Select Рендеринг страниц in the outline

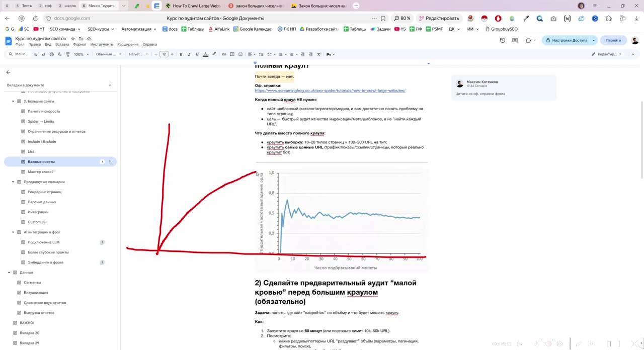coord(44,192)
